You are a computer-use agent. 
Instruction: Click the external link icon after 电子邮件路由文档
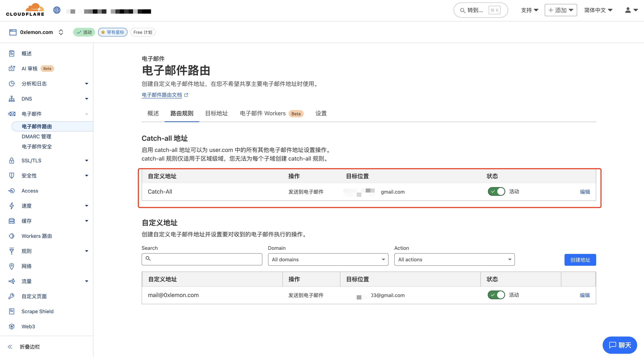pyautogui.click(x=186, y=95)
